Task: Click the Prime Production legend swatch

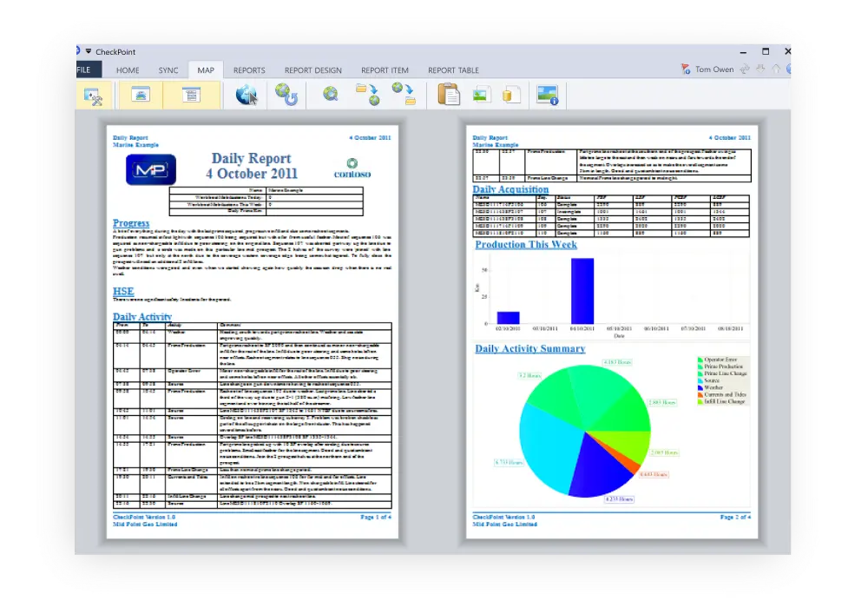Action: click(x=700, y=367)
